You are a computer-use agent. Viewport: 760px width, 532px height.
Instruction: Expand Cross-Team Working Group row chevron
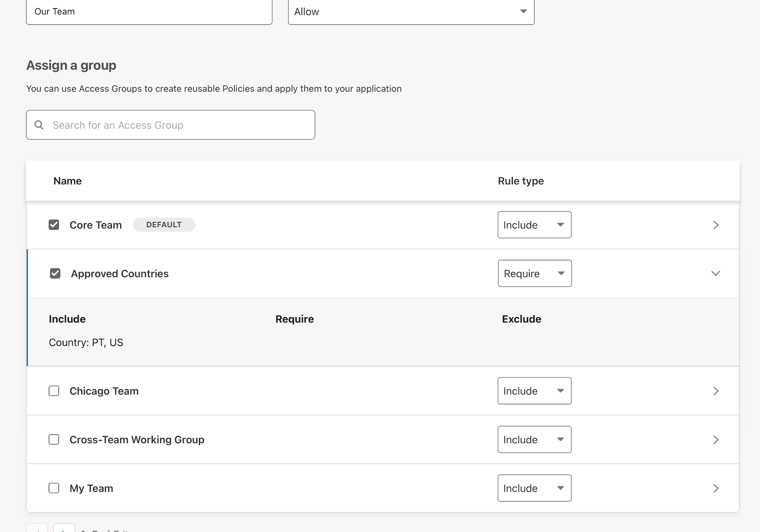pos(716,440)
